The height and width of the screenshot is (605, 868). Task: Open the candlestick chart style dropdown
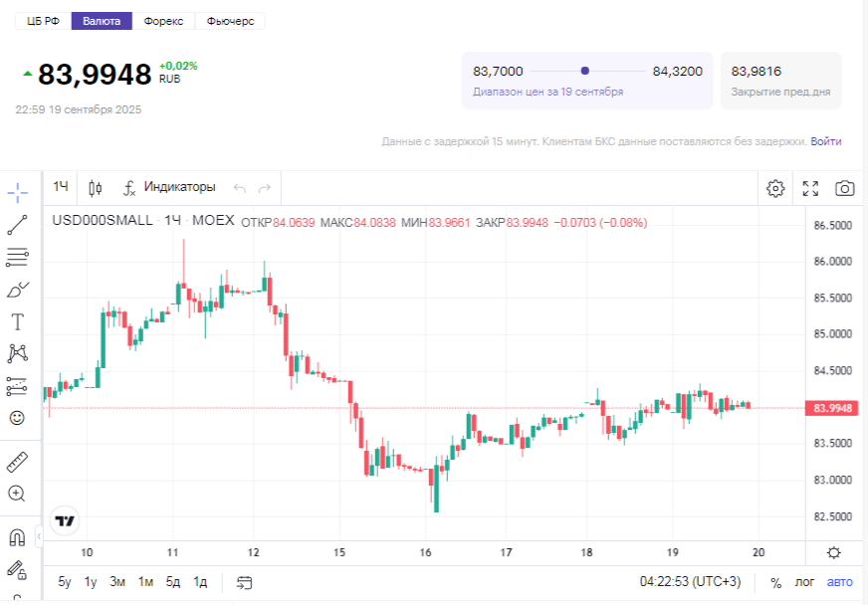(x=96, y=187)
